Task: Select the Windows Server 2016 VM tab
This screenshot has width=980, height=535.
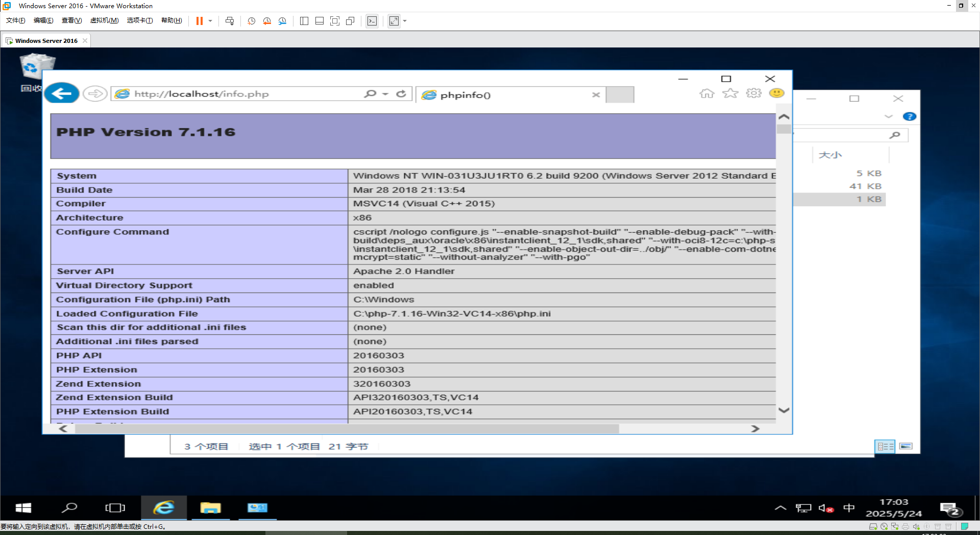Action: pyautogui.click(x=46, y=41)
